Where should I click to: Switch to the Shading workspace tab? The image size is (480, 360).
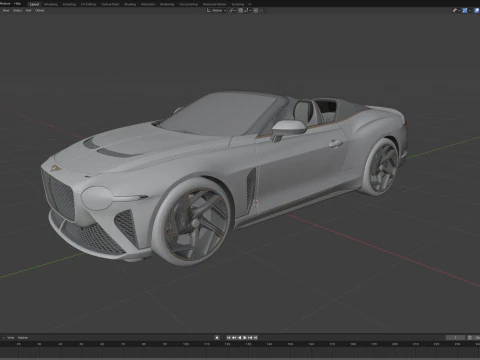click(130, 4)
